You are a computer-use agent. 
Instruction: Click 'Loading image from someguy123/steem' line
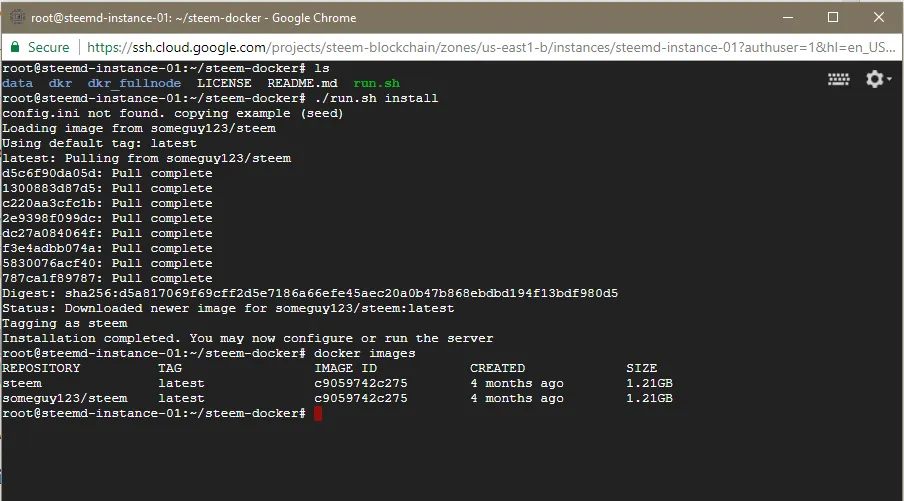pos(139,128)
